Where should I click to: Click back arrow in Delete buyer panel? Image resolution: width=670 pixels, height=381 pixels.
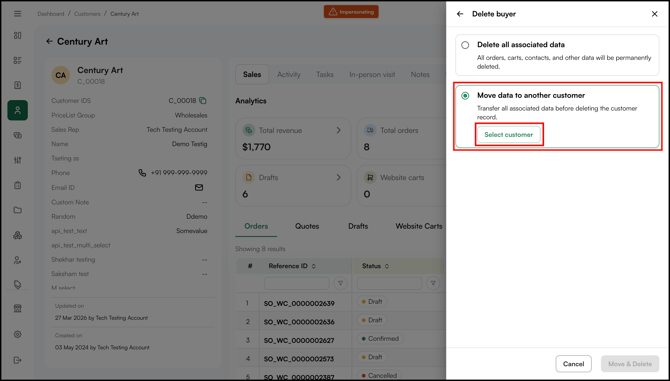coord(460,14)
